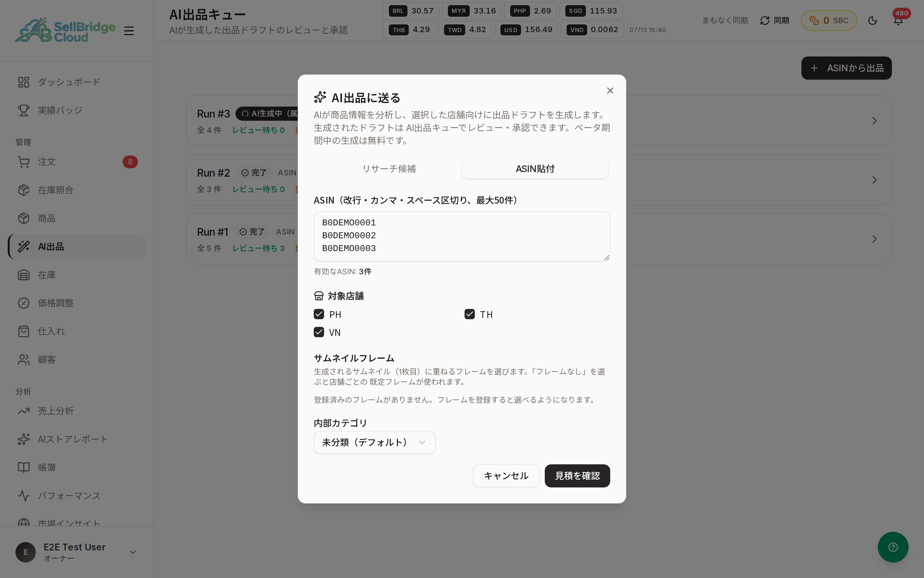This screenshot has height=578, width=924.
Task: Open 在庫照合 in the sidebar
Action: [76, 190]
